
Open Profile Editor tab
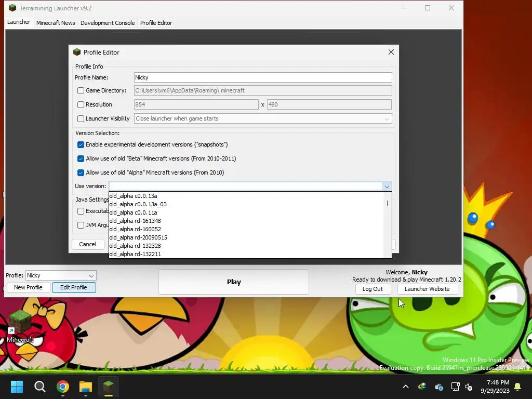[156, 23]
